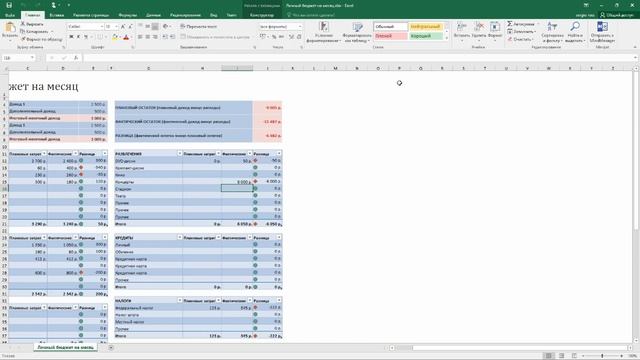Screen dimensions: 640x360
Task: Click the Paste clipboard icon
Action: tap(10, 28)
